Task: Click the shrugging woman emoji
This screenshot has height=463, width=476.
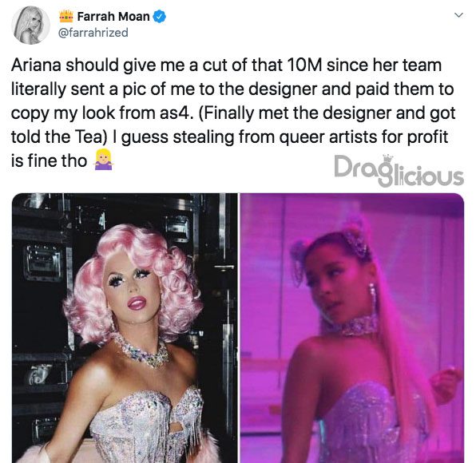Action: click(104, 160)
